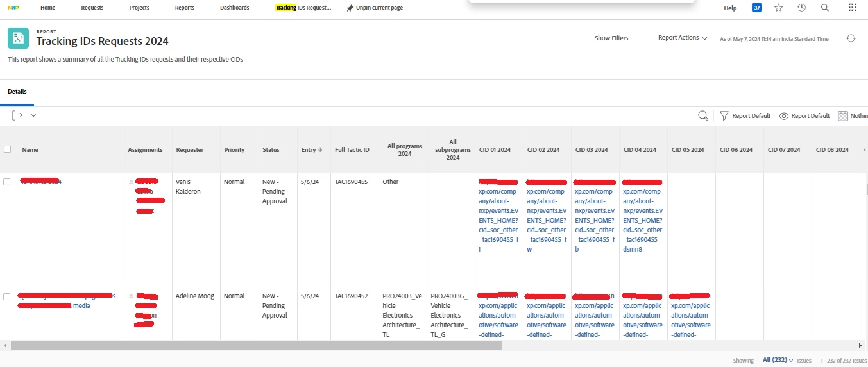
Task: Open the Requests menu
Action: click(x=92, y=8)
